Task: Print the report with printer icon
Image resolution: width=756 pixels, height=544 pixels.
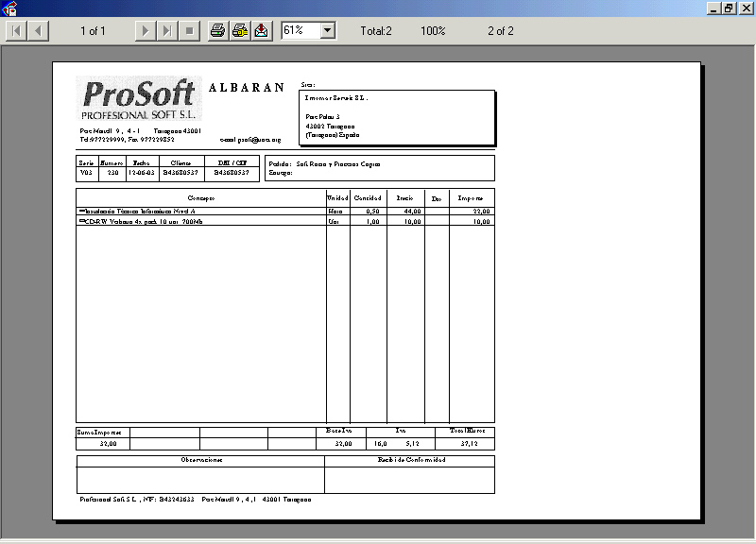Action: (217, 31)
